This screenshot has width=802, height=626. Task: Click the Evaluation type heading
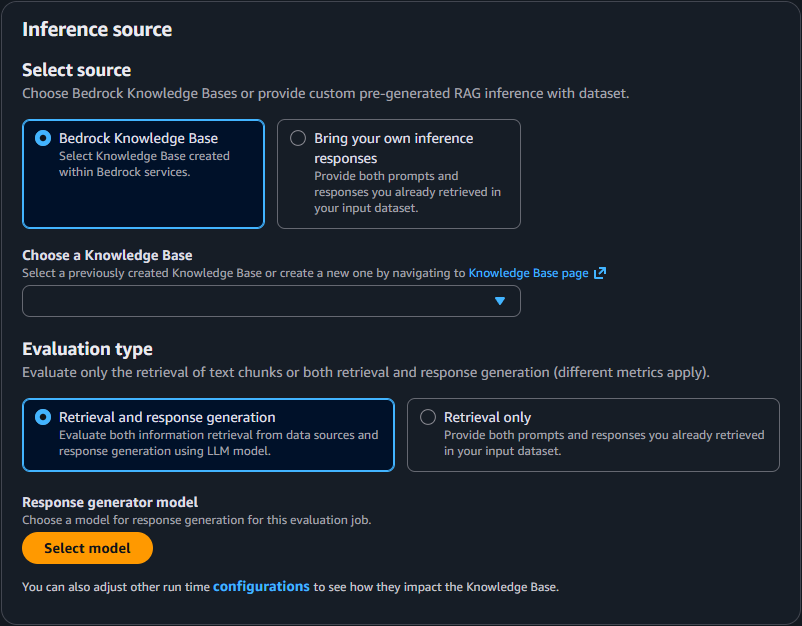click(x=87, y=349)
